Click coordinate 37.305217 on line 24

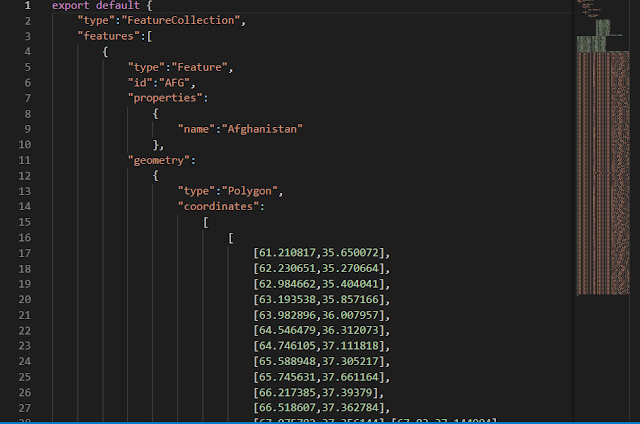(x=350, y=361)
